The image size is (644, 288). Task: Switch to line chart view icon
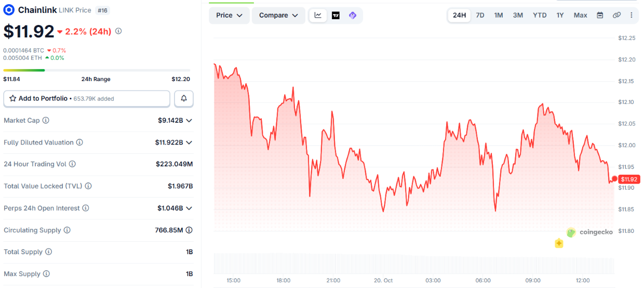pos(318,15)
